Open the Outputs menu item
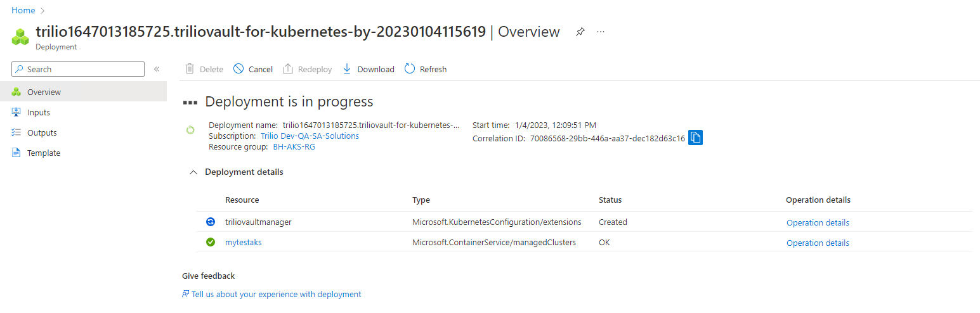This screenshot has height=313, width=980. (x=42, y=132)
